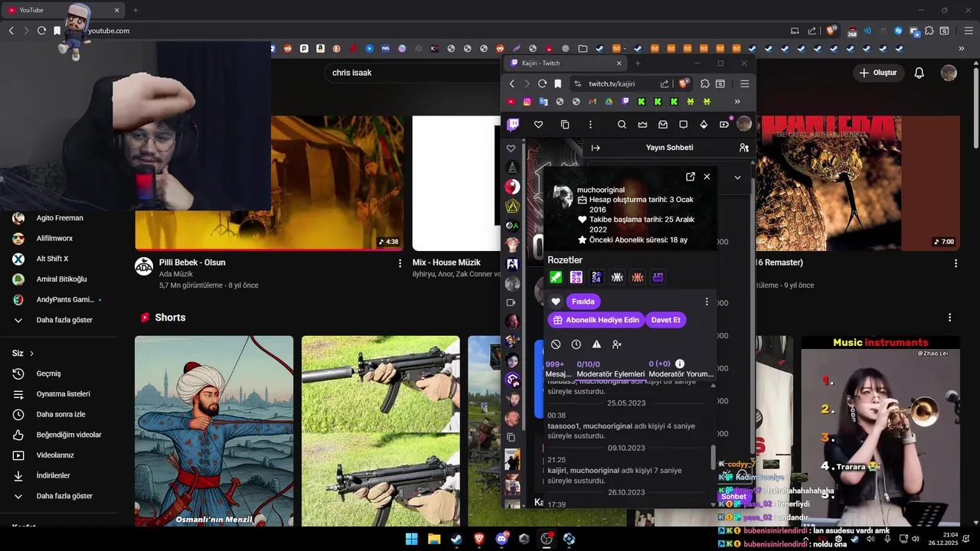980x551 pixels.
Task: Open Discord from the taskbar
Action: [x=501, y=539]
